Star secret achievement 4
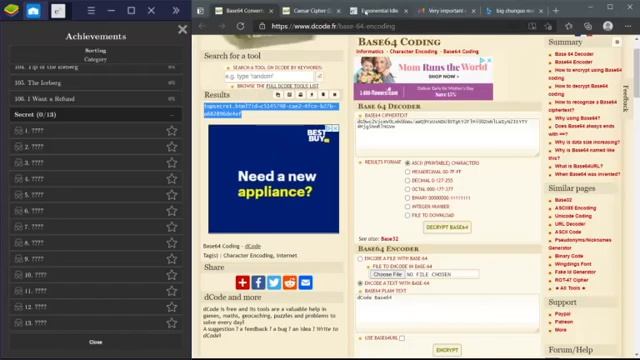Image resolution: width=640 pixels, height=360 pixels. 172,179
